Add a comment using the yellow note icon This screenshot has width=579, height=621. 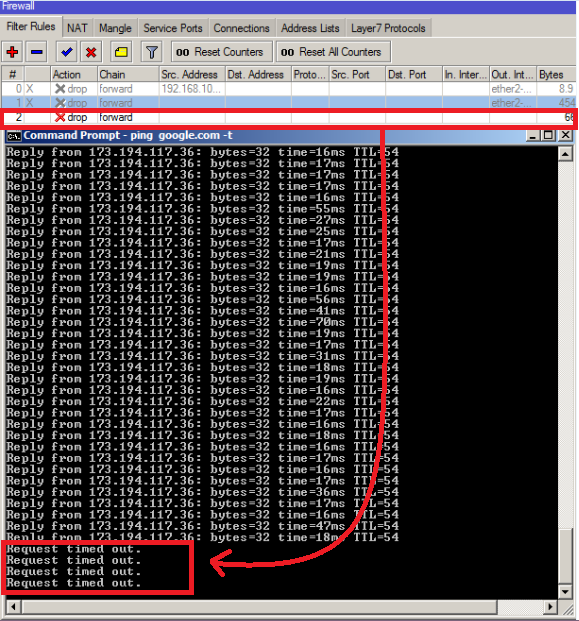point(121,52)
